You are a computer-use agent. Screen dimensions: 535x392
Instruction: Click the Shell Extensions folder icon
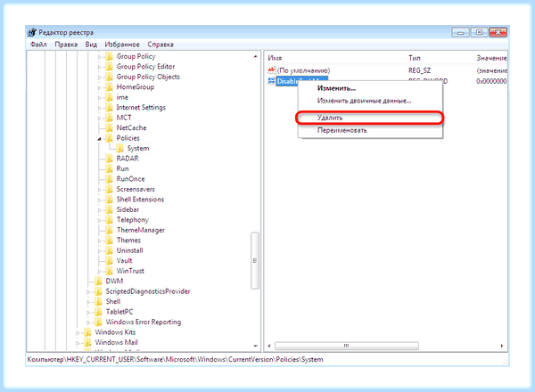click(109, 200)
